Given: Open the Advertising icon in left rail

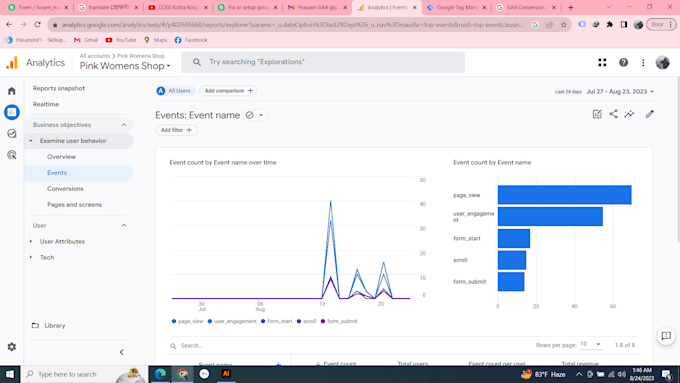Looking at the screenshot, I should (12, 155).
